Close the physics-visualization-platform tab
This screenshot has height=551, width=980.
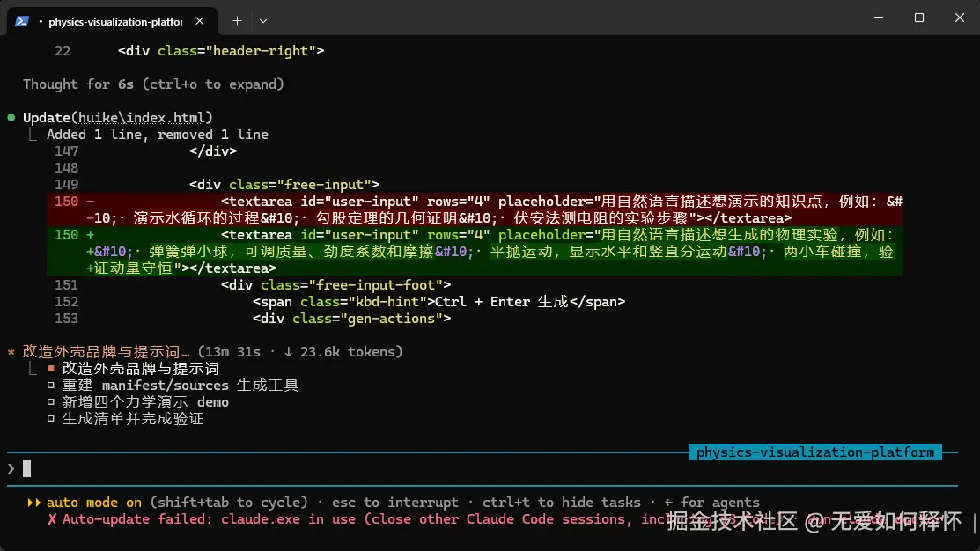199,21
